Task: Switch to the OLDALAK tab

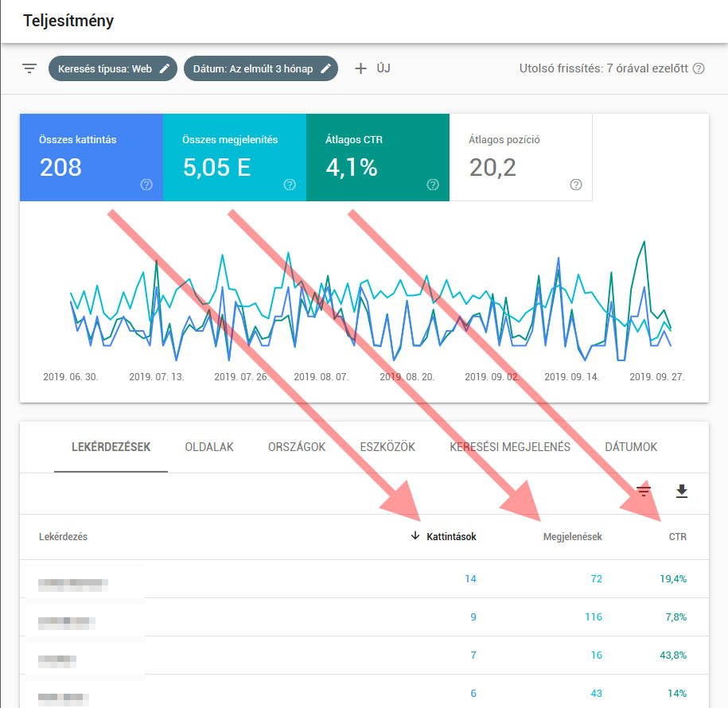Action: (x=208, y=447)
